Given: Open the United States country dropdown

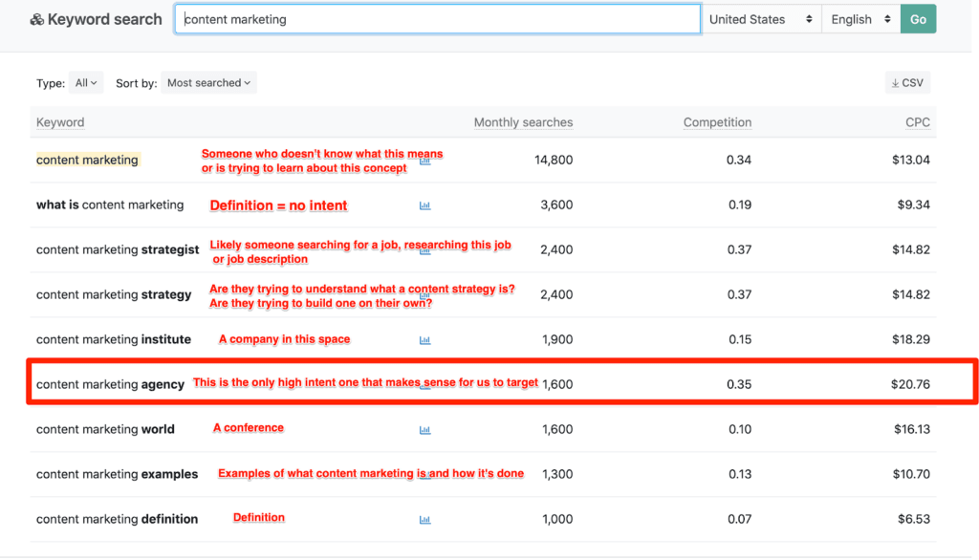Looking at the screenshot, I should pos(761,19).
